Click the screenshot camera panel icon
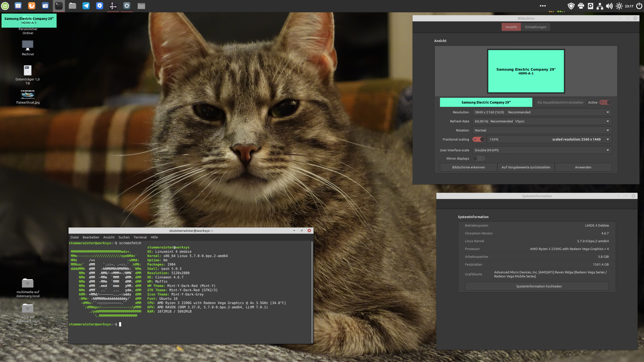 (45, 6)
